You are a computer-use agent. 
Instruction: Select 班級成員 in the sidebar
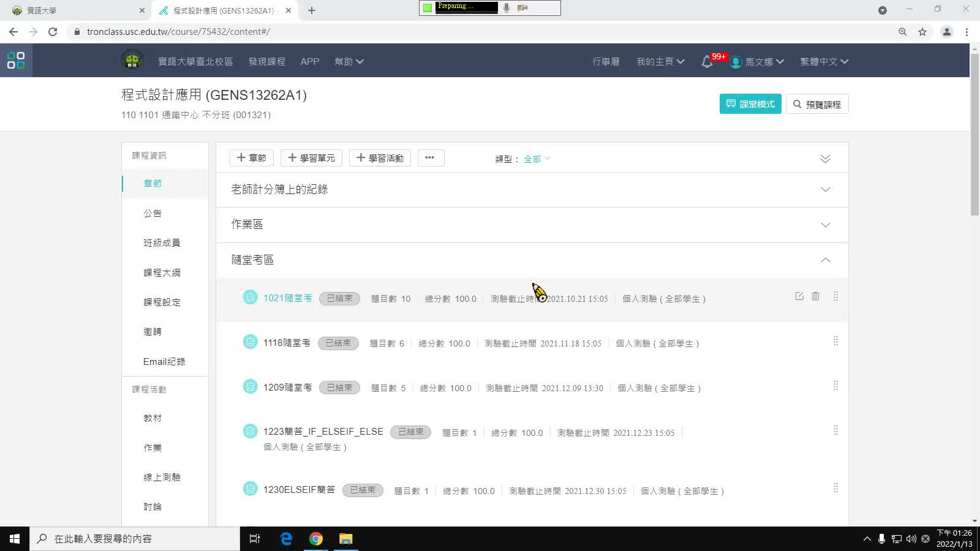coord(162,243)
